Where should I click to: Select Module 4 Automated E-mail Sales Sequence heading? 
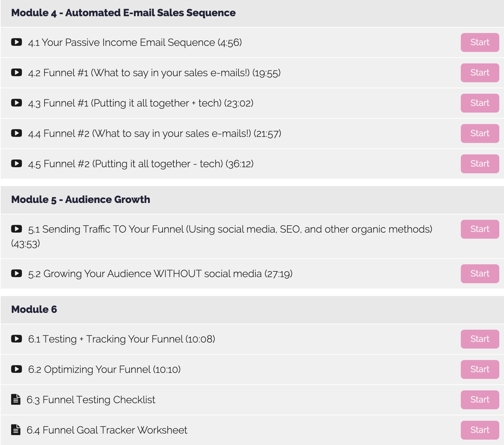tap(123, 13)
